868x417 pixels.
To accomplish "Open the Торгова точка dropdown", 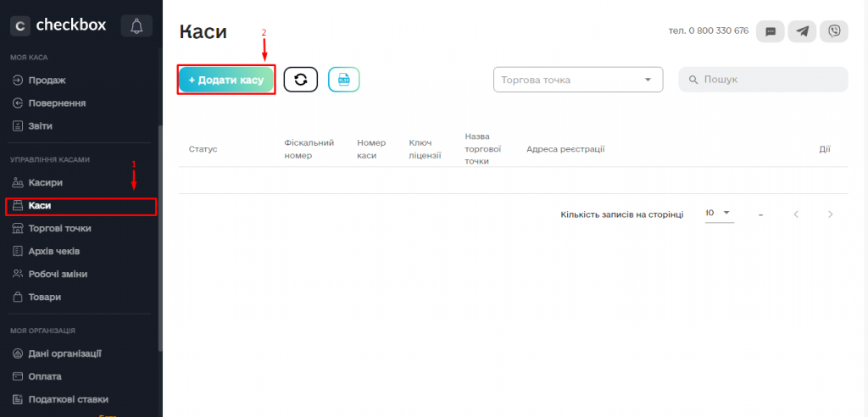I will pos(578,80).
